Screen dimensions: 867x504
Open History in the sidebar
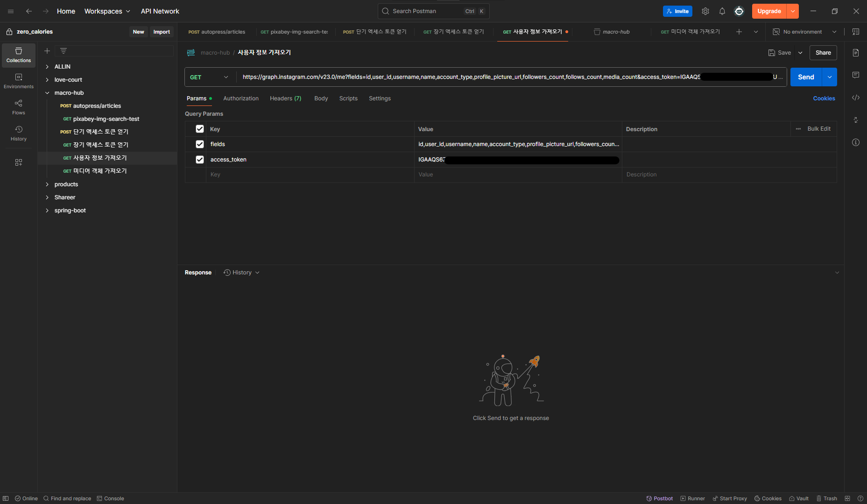coord(19,133)
